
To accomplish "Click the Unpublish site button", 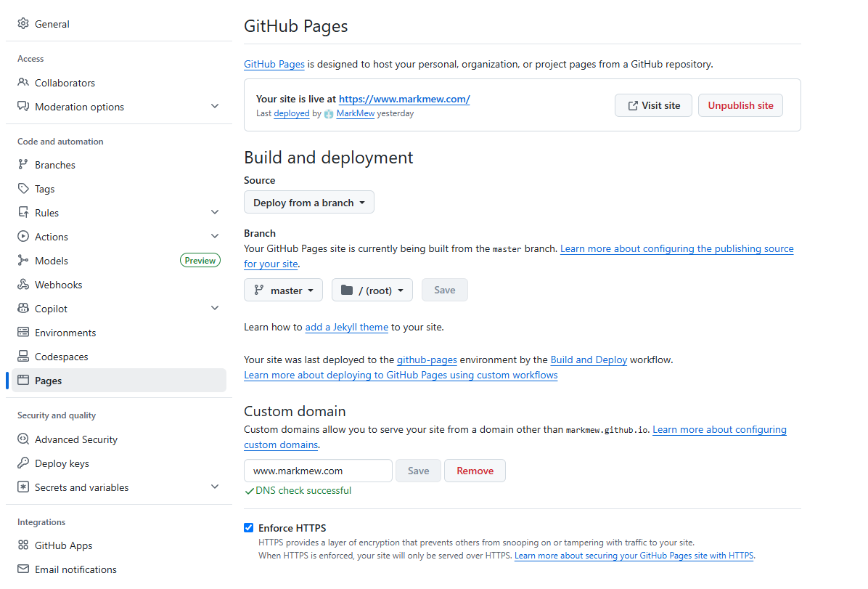I will pyautogui.click(x=741, y=105).
